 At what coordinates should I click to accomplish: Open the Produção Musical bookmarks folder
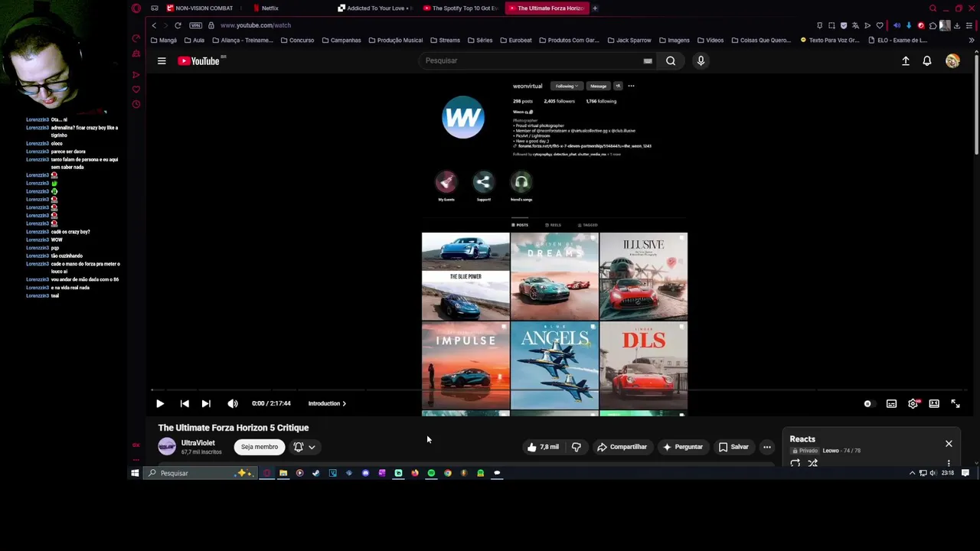[396, 40]
